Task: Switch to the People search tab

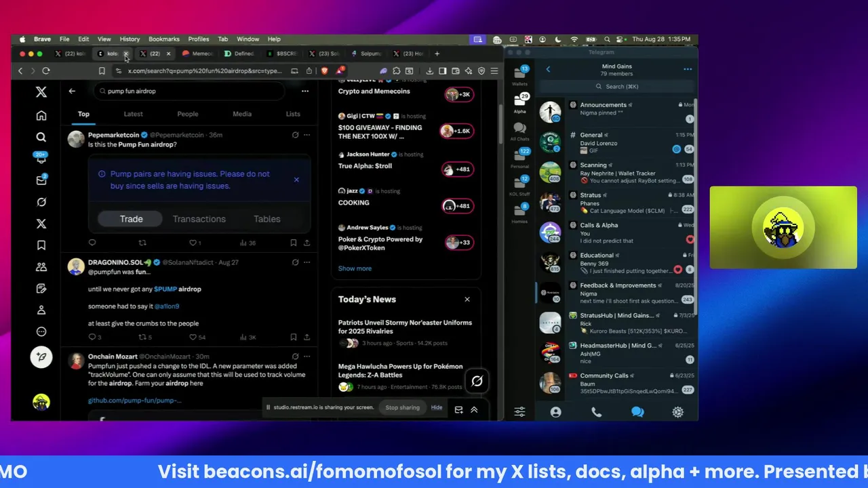Action: click(x=188, y=114)
